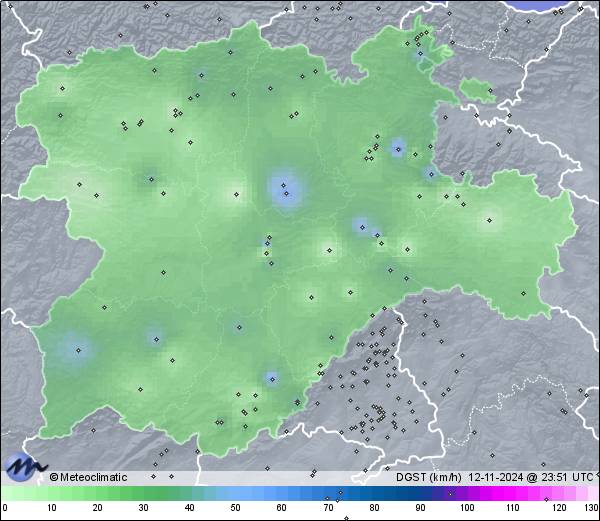
Task: Click the scale label 20
Action: click(x=98, y=508)
